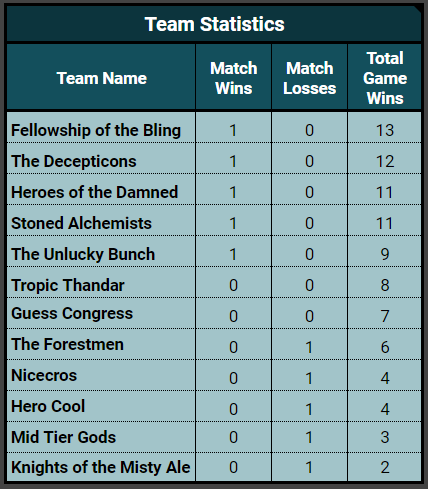The height and width of the screenshot is (489, 428).
Task: Click the Team Name column header
Action: [x=101, y=78]
